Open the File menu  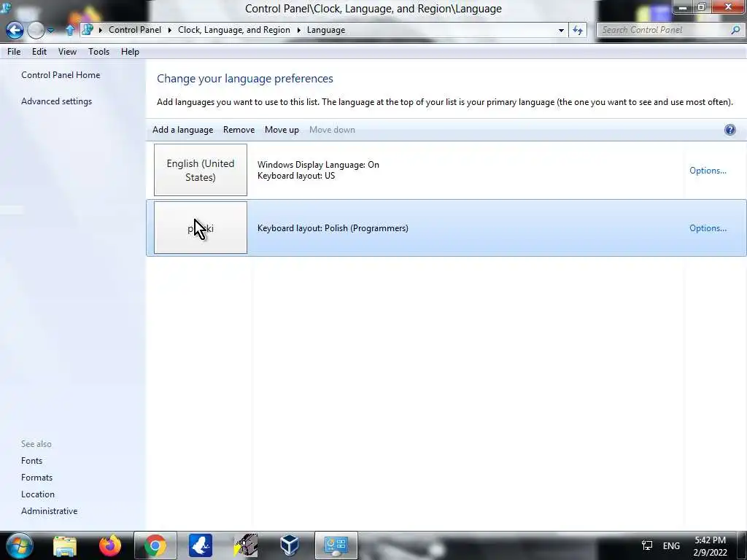[x=14, y=52]
